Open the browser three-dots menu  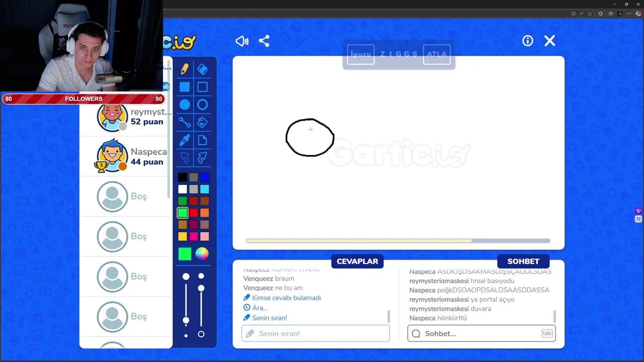pyautogui.click(x=629, y=14)
